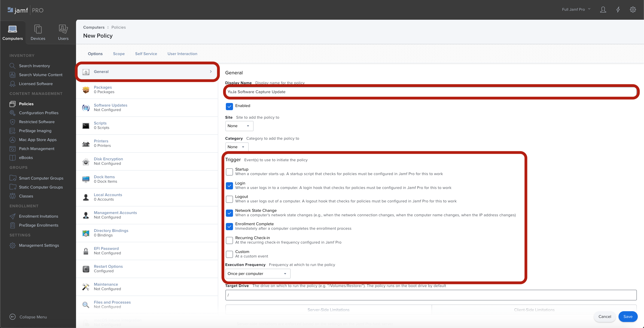The height and width of the screenshot is (328, 644).
Task: Click the Save button
Action: point(628,317)
